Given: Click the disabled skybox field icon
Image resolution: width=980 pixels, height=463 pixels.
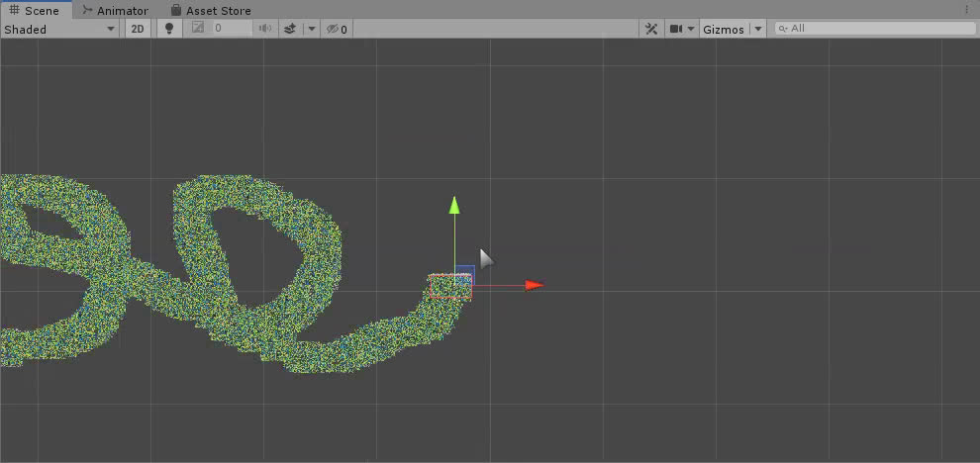Looking at the screenshot, I should [198, 29].
